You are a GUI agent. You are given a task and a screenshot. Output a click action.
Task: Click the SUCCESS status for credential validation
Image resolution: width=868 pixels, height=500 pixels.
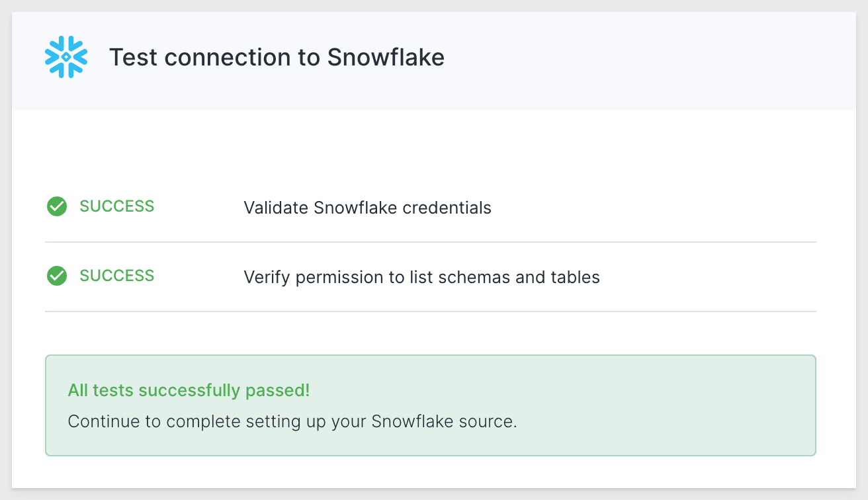click(116, 206)
